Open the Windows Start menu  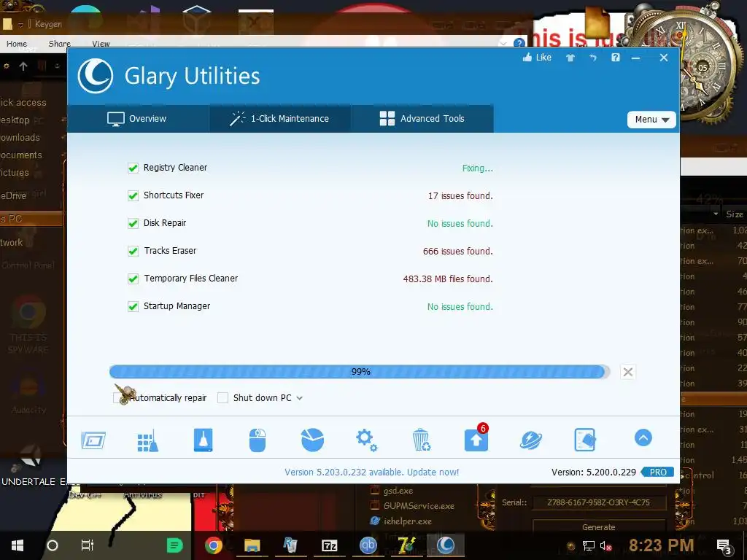click(x=18, y=545)
